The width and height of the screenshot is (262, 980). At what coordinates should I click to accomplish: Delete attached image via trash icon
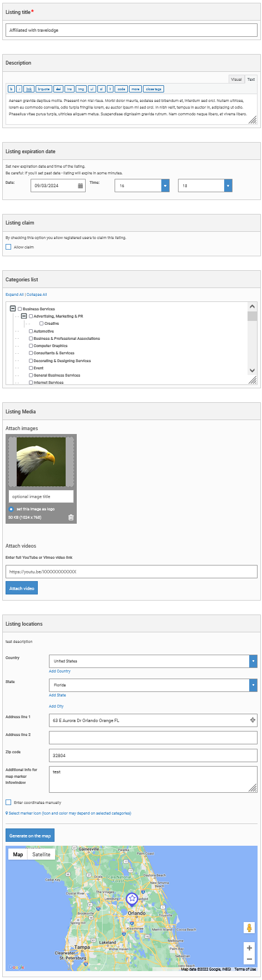[71, 518]
